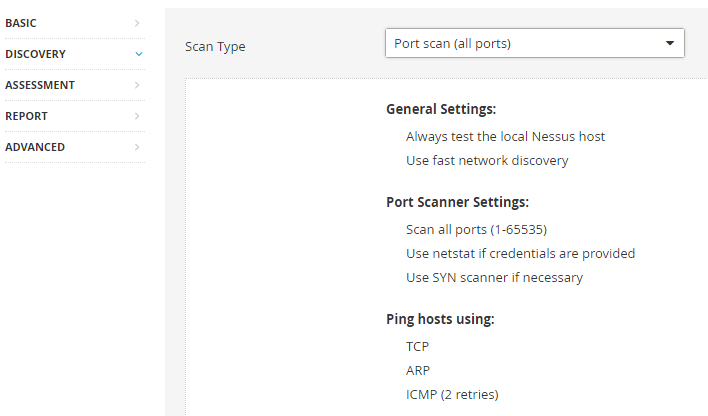Click the 'ICMP (2 retries)' entry
This screenshot has width=708, height=416.
[x=452, y=394]
